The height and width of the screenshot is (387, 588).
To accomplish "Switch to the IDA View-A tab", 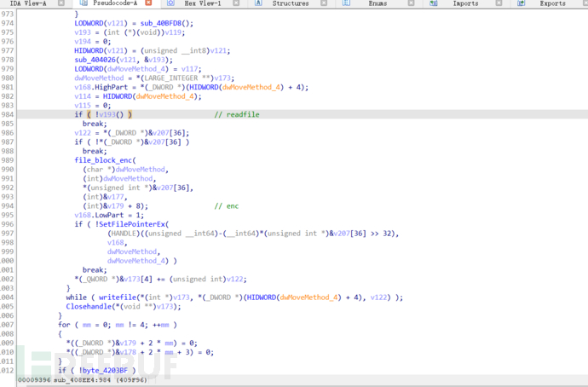I will pos(27,3).
